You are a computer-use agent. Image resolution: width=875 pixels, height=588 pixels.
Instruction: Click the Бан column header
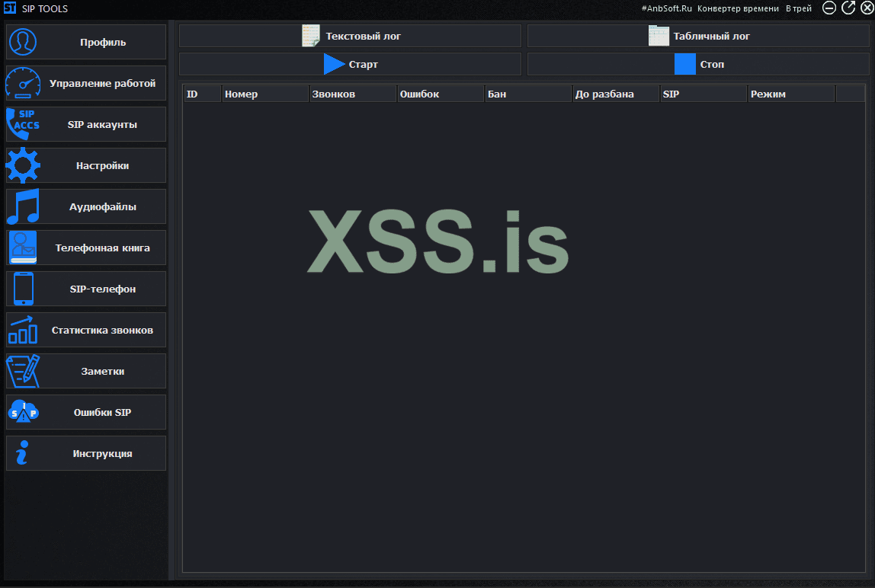[x=528, y=94]
